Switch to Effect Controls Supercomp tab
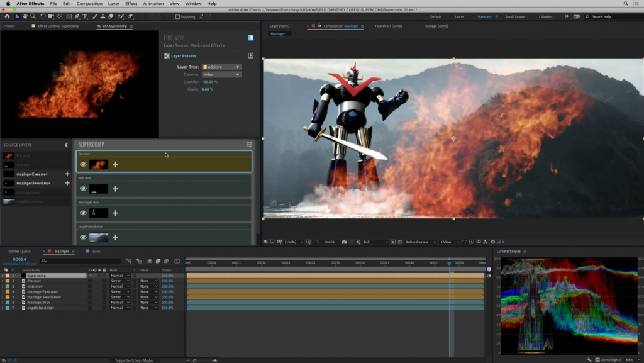 click(58, 26)
